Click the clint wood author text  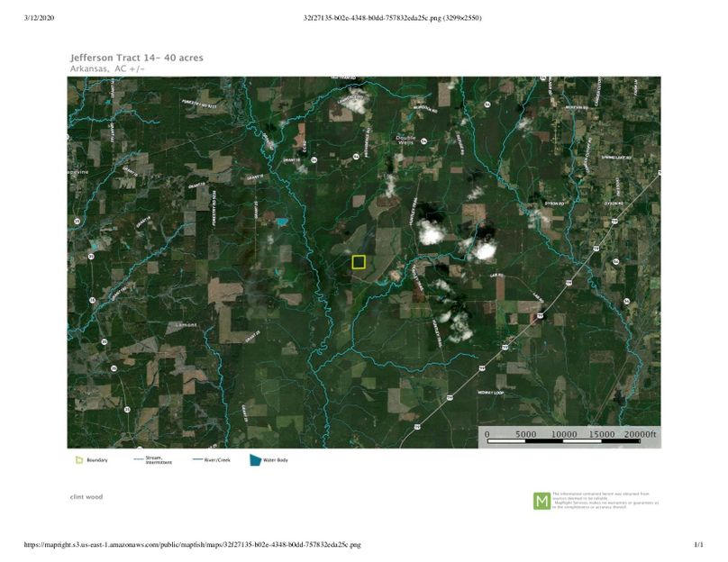point(86,497)
